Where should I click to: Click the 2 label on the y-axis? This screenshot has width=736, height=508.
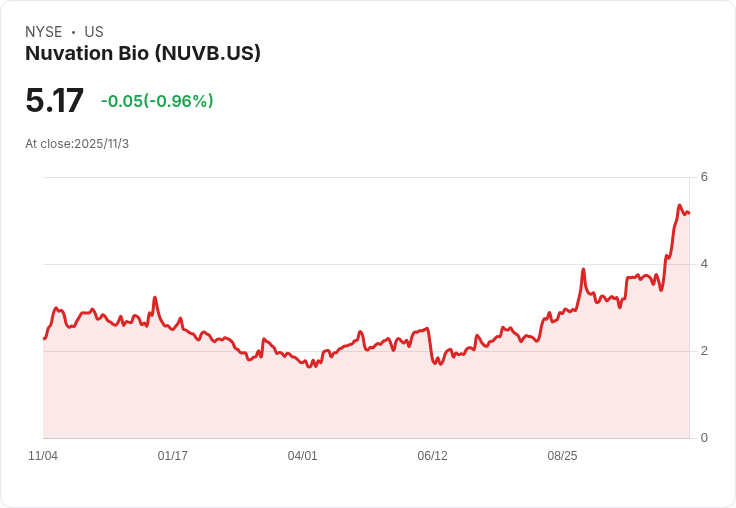(704, 351)
